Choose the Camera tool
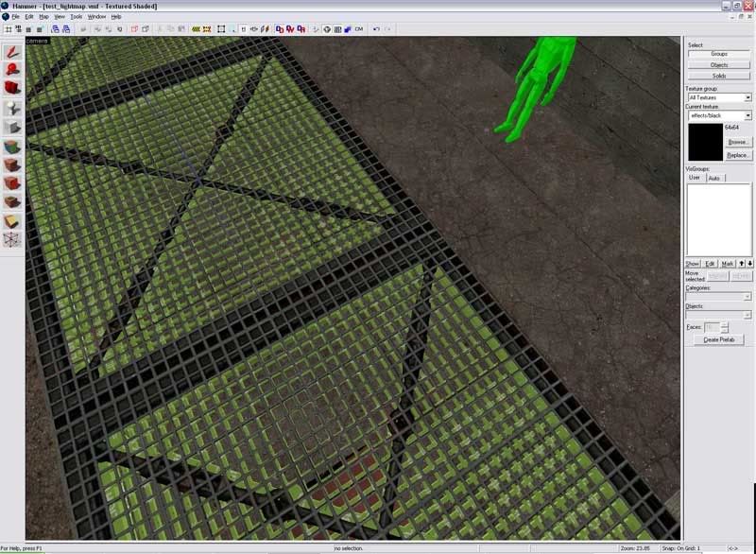Image resolution: width=756 pixels, height=554 pixels. tap(12, 88)
